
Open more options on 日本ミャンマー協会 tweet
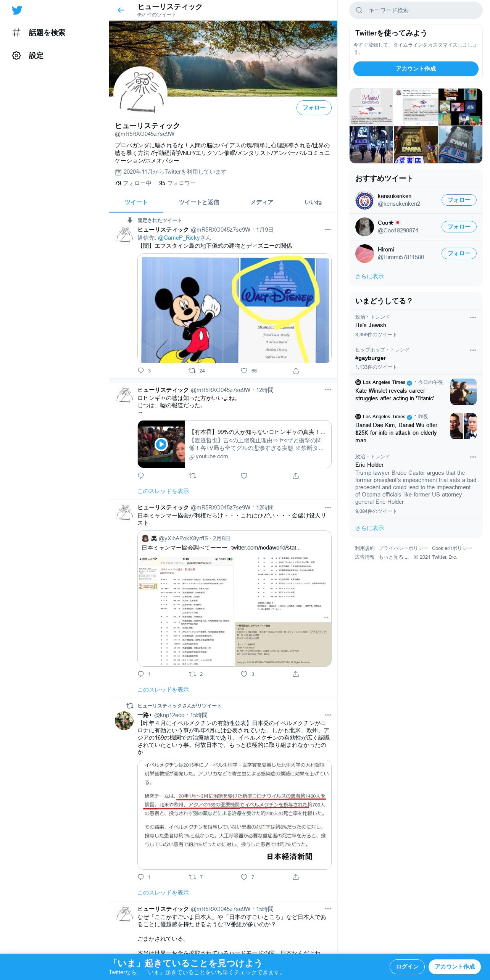point(328,508)
